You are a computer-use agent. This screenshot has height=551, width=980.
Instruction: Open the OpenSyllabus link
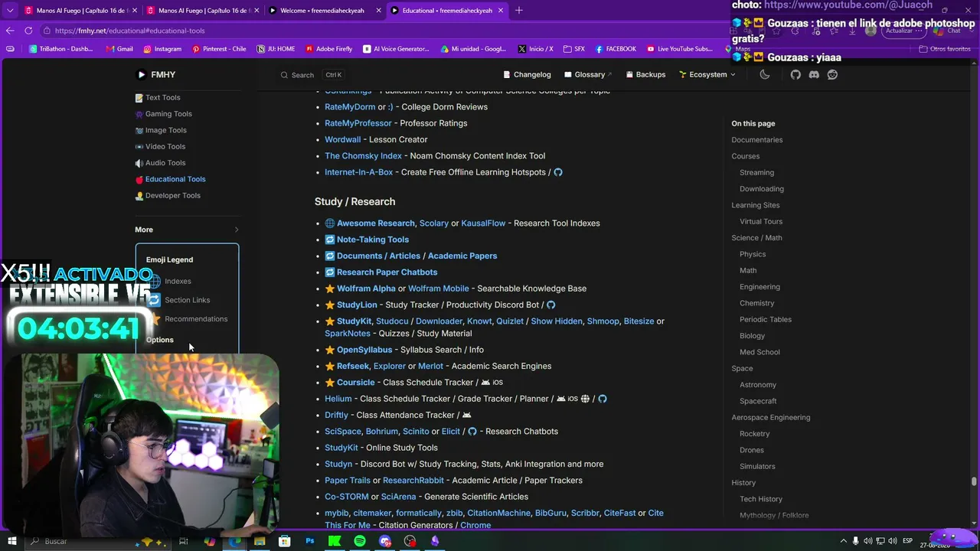pyautogui.click(x=364, y=350)
